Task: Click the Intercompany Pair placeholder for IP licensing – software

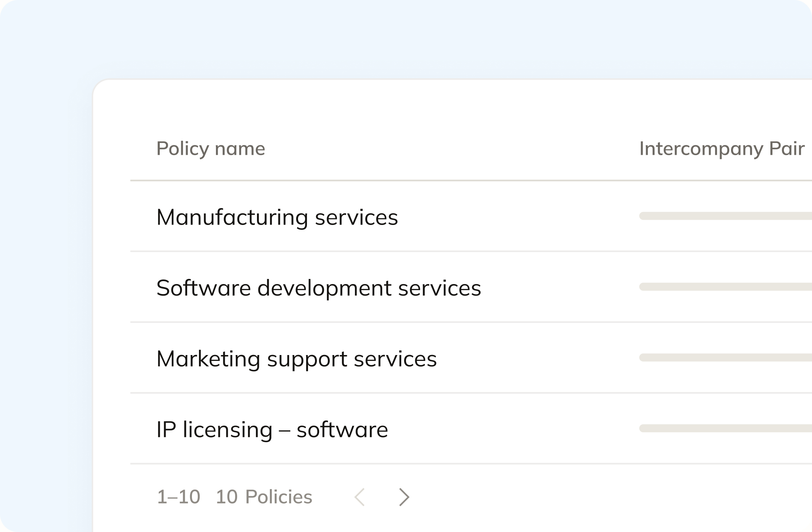Action: tap(725, 428)
